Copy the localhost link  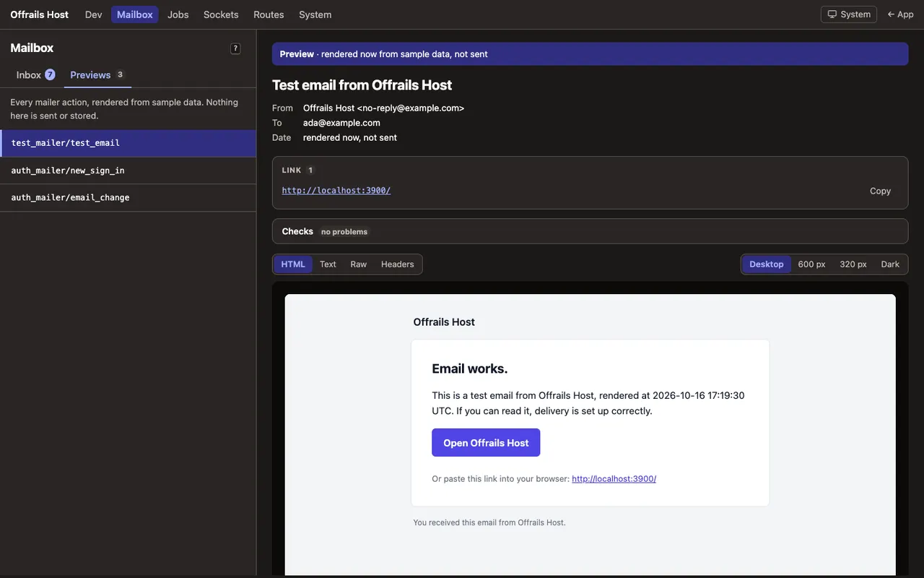click(x=880, y=191)
